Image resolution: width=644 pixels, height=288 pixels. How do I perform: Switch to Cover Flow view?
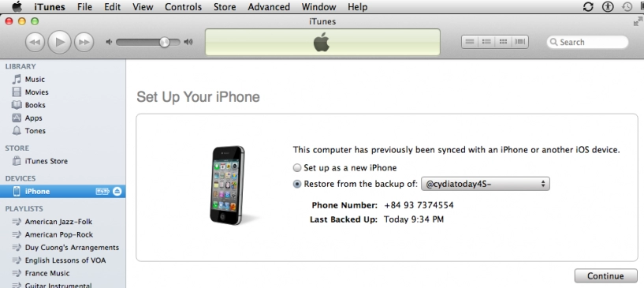(520, 42)
